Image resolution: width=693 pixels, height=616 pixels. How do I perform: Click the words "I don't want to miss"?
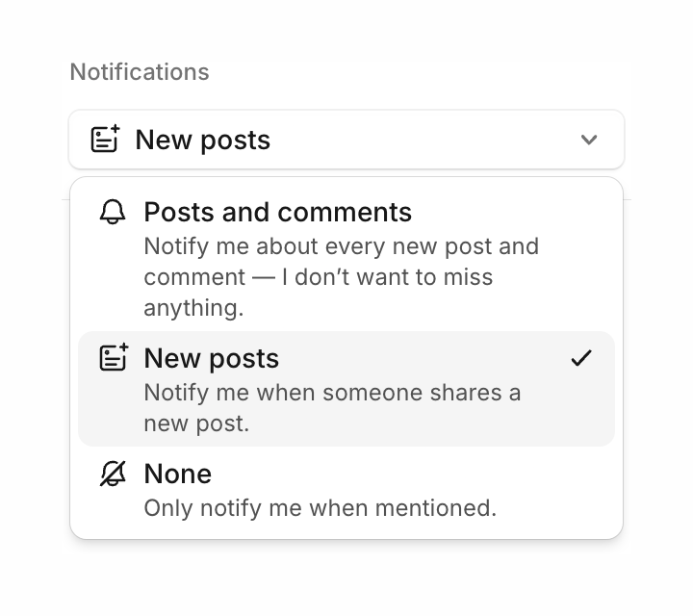tap(387, 277)
